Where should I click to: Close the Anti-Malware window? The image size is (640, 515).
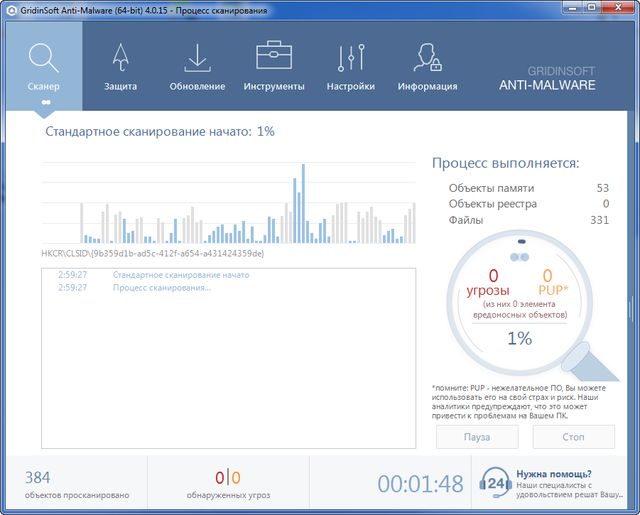click(x=621, y=9)
